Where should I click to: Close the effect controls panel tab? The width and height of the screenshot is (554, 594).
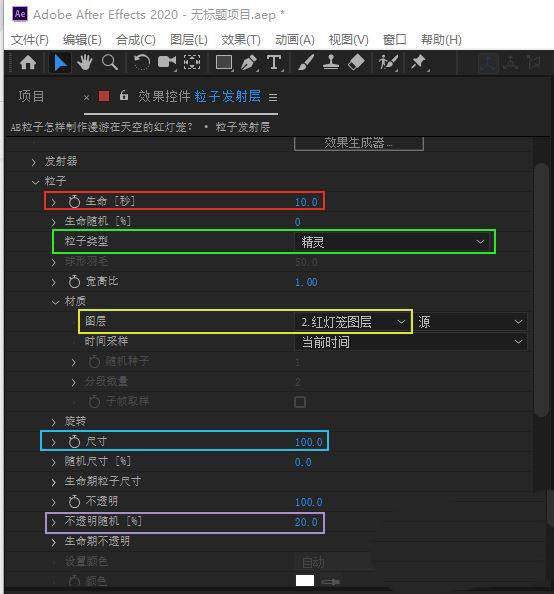[x=86, y=98]
